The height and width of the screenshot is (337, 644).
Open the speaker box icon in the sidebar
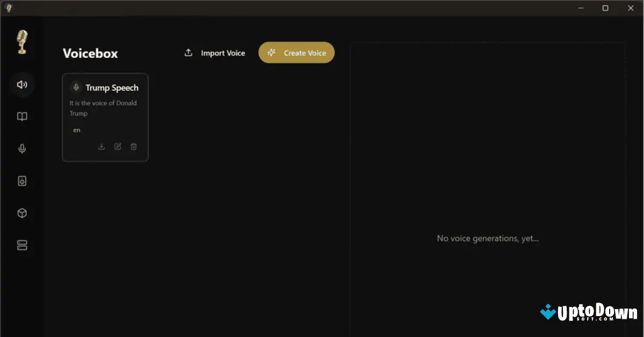21,181
